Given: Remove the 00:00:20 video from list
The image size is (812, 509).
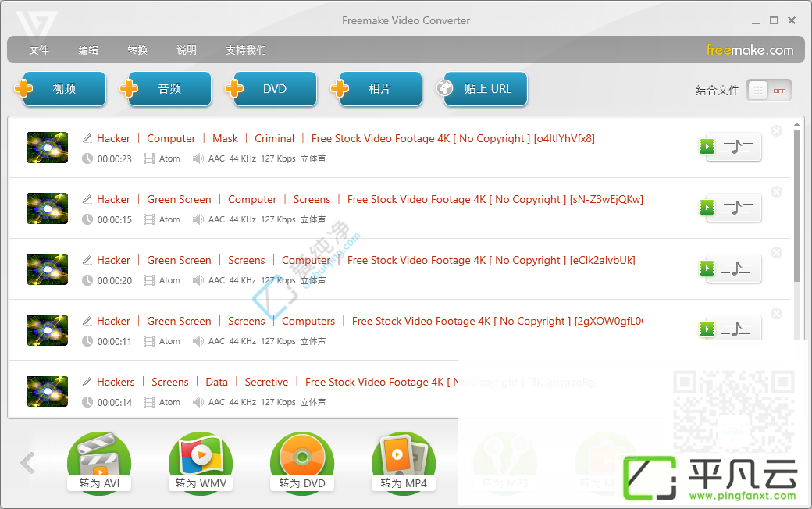Looking at the screenshot, I should point(776,253).
